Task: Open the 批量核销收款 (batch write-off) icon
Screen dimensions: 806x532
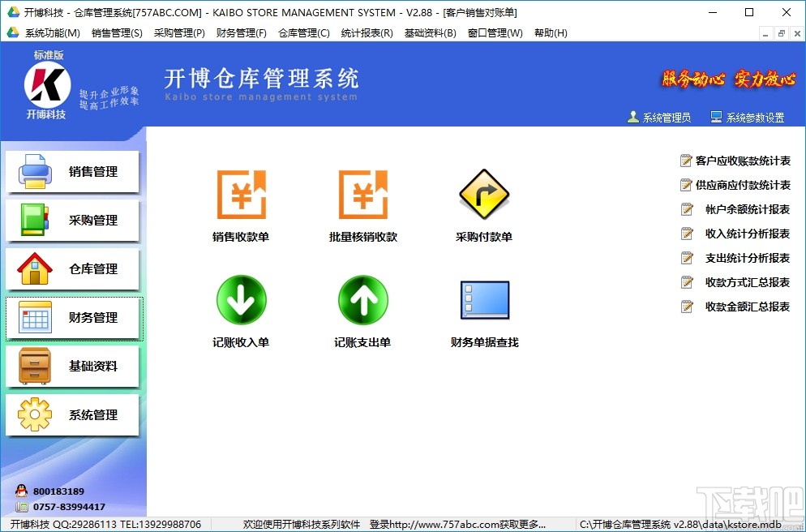Action: (x=362, y=195)
